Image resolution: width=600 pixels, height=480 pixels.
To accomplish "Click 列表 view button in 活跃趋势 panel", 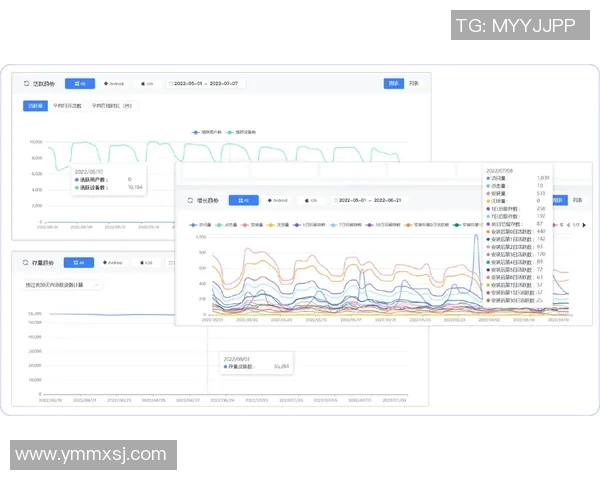I will 414,84.
